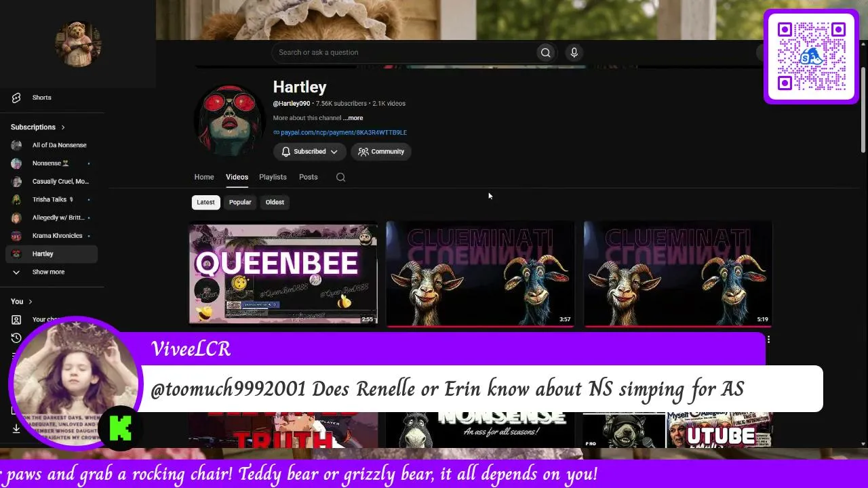Open the UTUBE video thumbnail

click(x=678, y=430)
